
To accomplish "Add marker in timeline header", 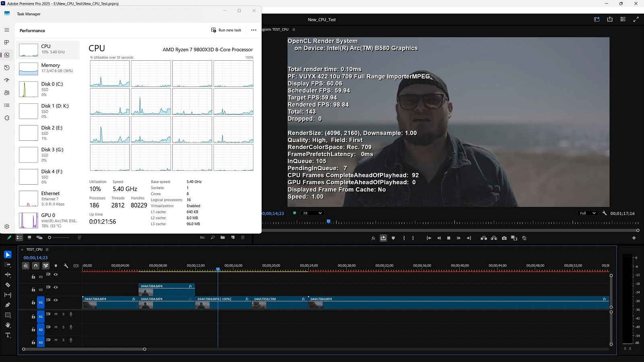I will click(56, 266).
